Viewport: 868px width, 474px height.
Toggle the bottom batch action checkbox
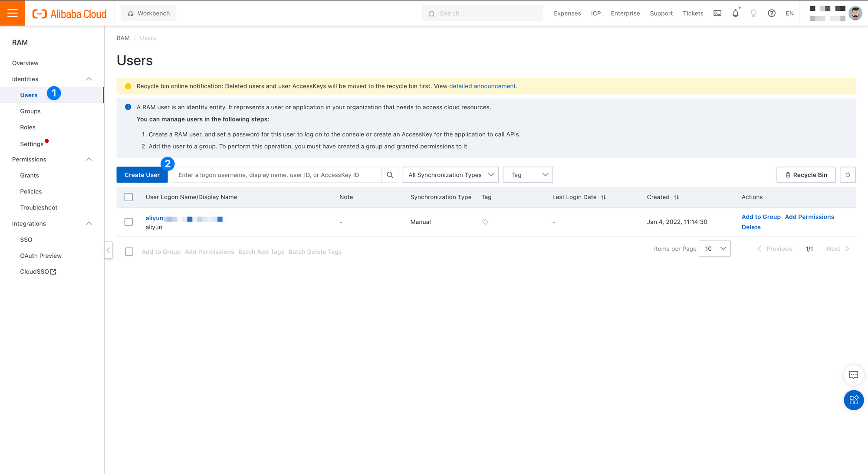129,252
